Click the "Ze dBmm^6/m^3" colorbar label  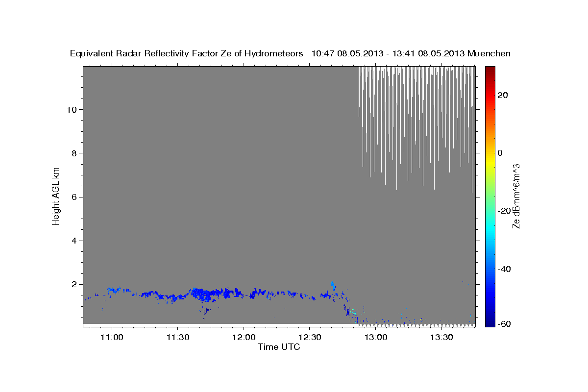(x=516, y=196)
